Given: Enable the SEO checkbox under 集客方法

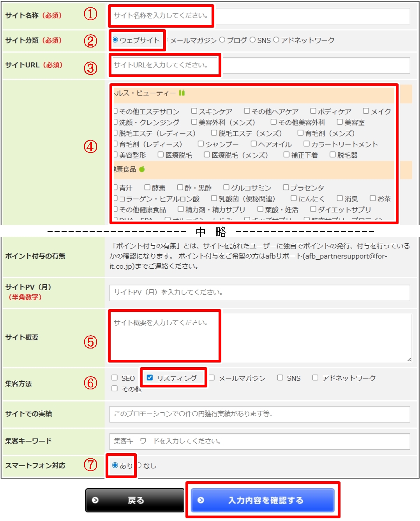Looking at the screenshot, I should point(115,378).
